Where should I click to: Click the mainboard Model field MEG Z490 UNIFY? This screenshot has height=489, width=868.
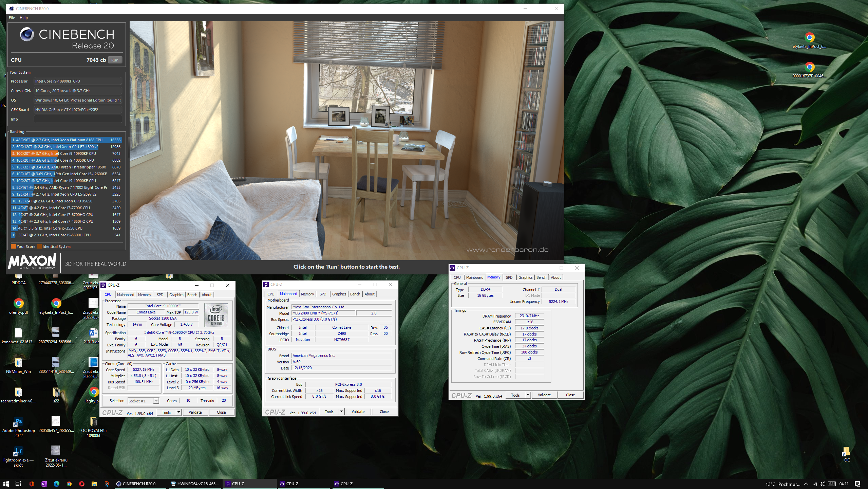323,313
